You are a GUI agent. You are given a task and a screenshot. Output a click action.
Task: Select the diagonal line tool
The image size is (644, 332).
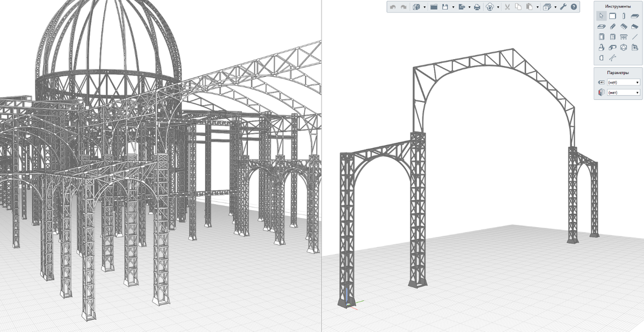(x=635, y=37)
